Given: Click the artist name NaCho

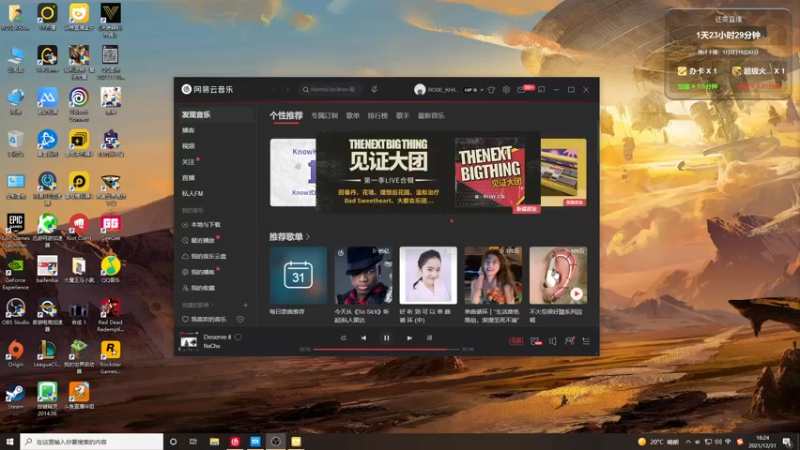Looking at the screenshot, I should point(212,346).
